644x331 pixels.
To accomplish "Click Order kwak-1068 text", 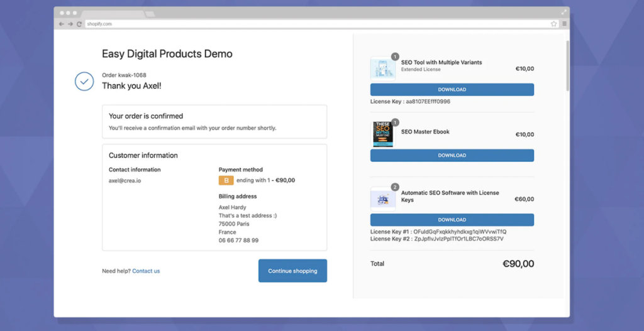I will pos(124,75).
